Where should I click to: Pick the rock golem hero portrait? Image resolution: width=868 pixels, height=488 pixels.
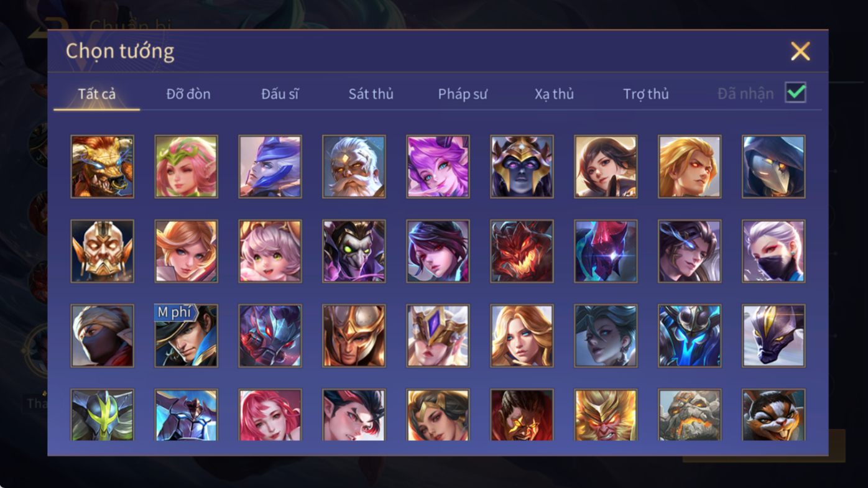(x=690, y=415)
